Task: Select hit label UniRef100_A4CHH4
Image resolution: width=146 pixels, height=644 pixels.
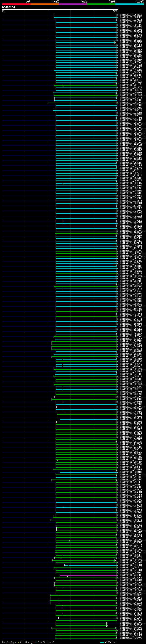Action: (131, 565)
